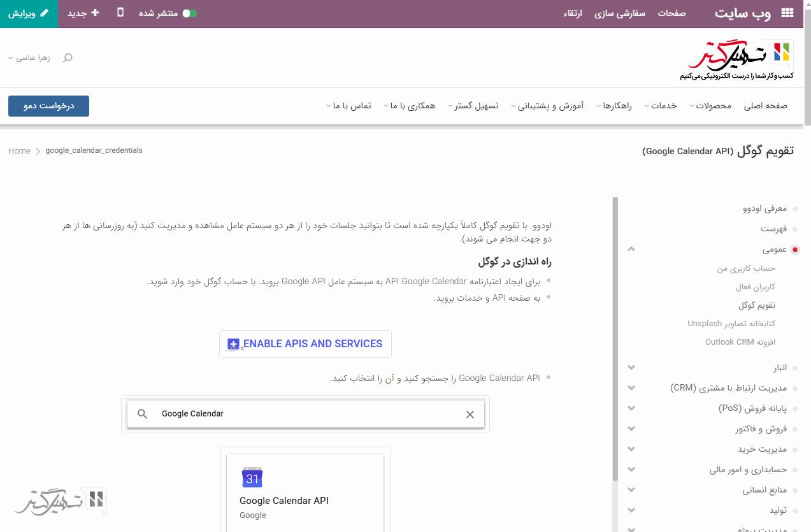Screen dimensions: 811x532
Task: Open the زهرا عباسی user dropdown
Action: coord(29,58)
